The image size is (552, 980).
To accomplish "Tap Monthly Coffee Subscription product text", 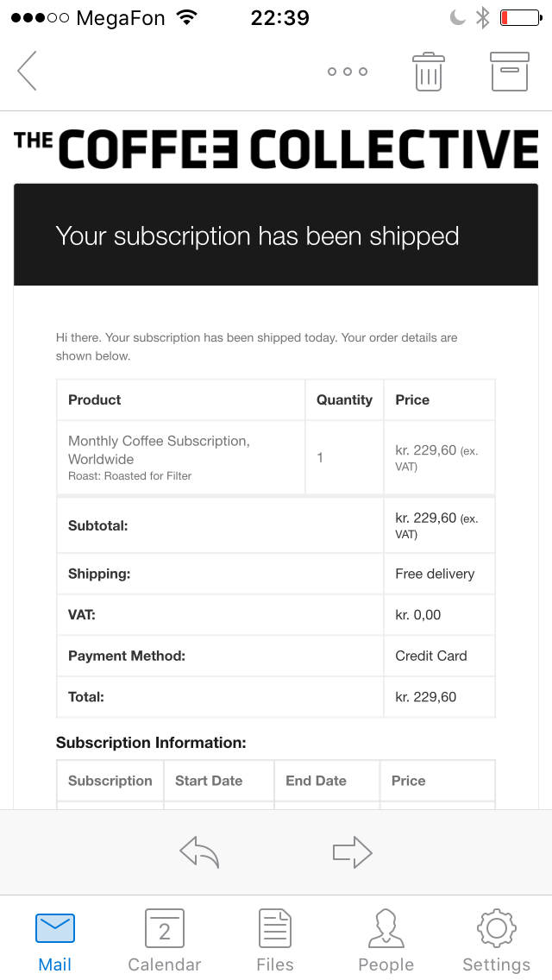I will point(159,449).
